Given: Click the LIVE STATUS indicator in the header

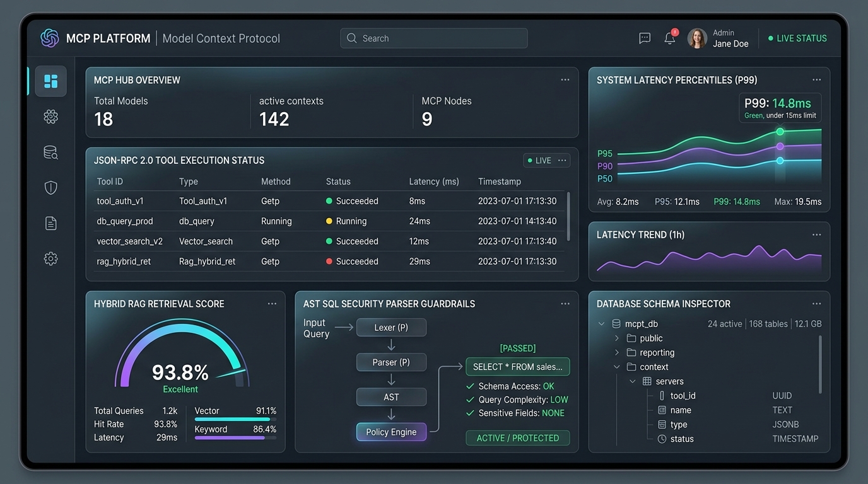Looking at the screenshot, I should [797, 38].
